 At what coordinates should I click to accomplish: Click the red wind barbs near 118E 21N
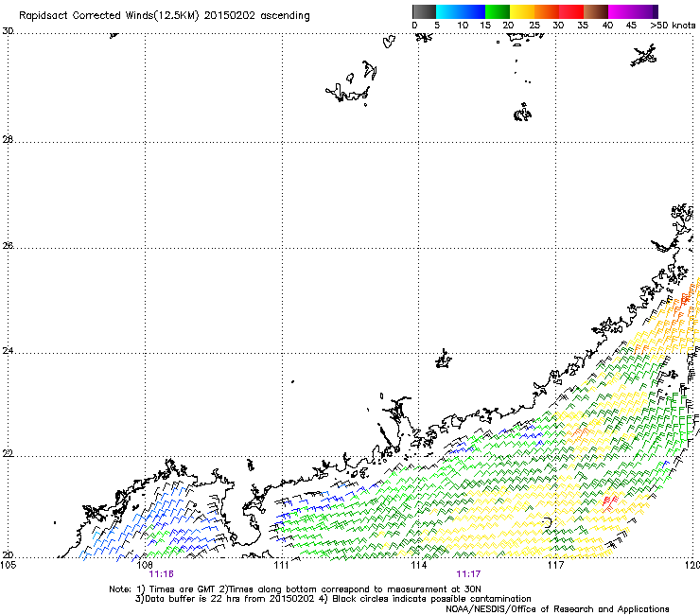tap(609, 502)
